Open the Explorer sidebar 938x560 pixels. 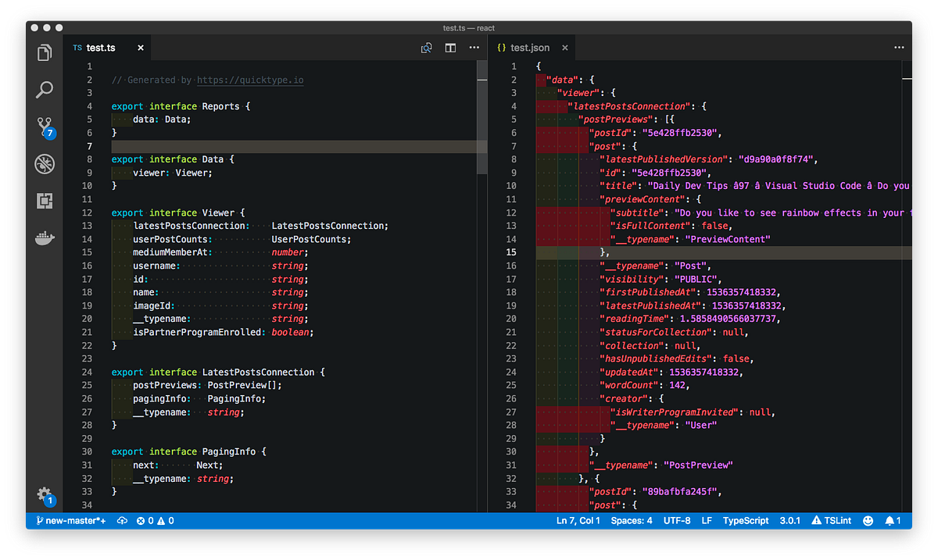(x=44, y=52)
